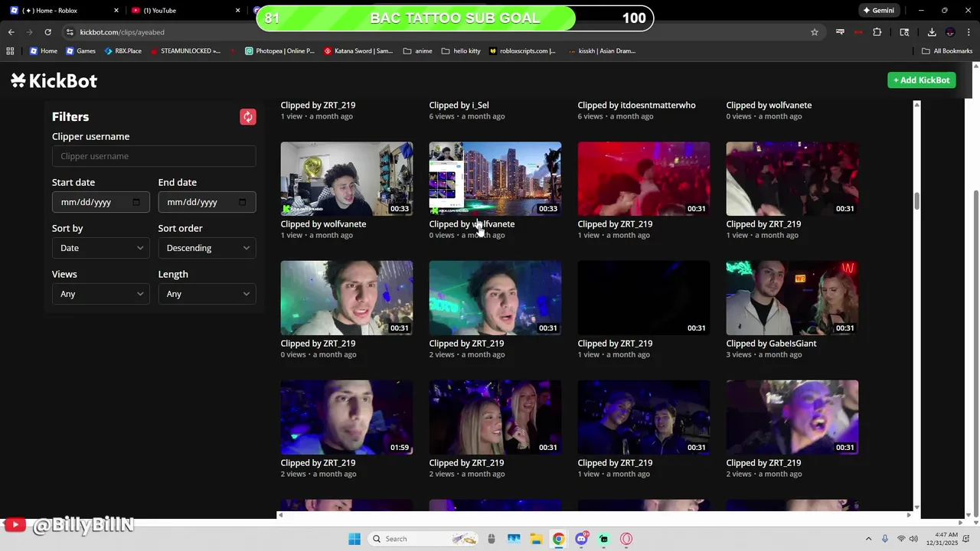Open the Chrome downloads icon
This screenshot has width=980, height=551.
pyautogui.click(x=932, y=32)
